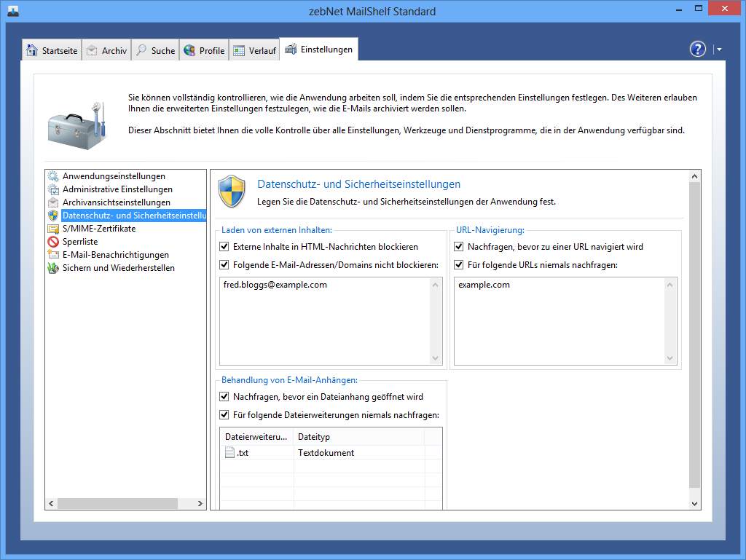This screenshot has height=560, width=746.
Task: Open the dropdown arrow next to help
Action: click(x=719, y=50)
